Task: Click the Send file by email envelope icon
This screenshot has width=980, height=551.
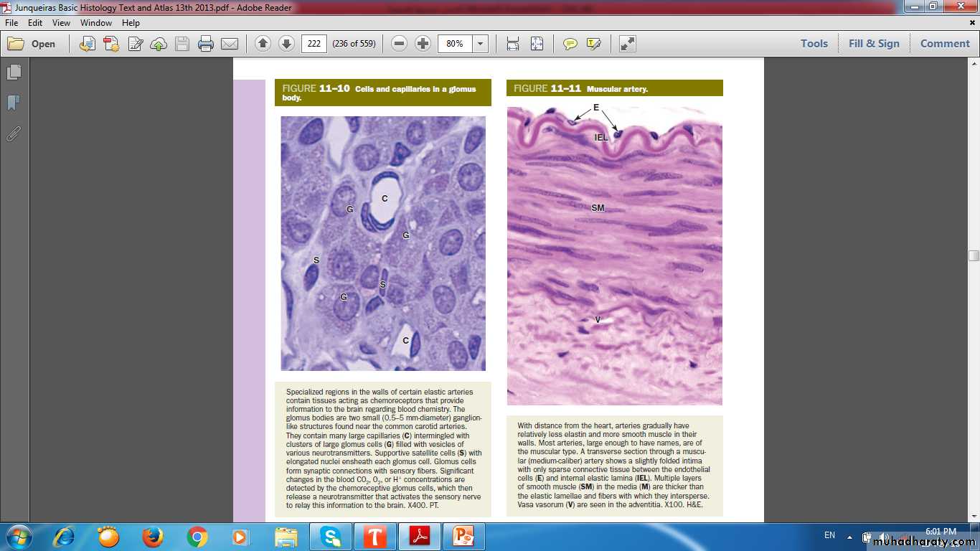Action: pos(230,44)
